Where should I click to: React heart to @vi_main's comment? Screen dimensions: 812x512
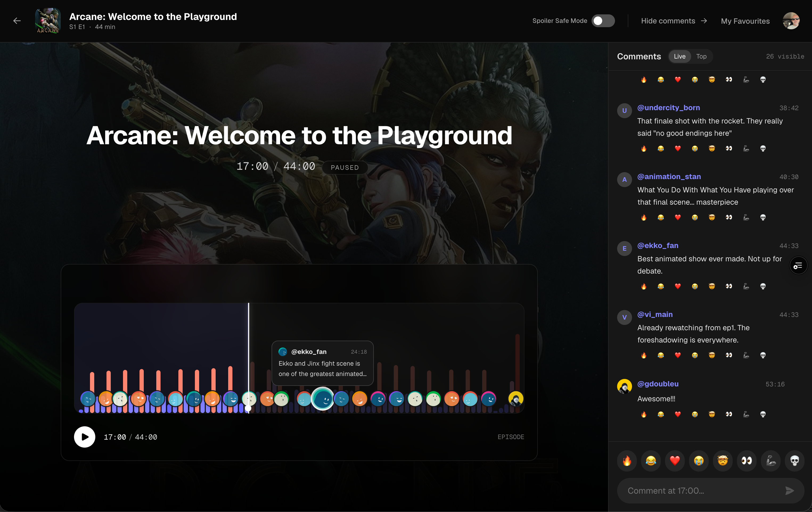pos(678,355)
